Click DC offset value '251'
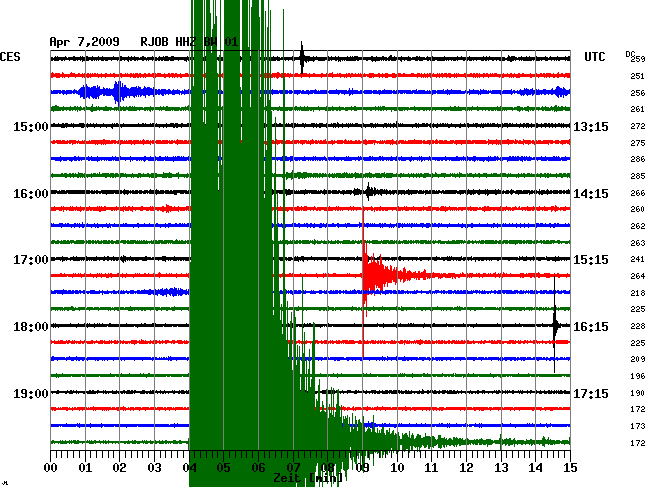 tap(638, 76)
